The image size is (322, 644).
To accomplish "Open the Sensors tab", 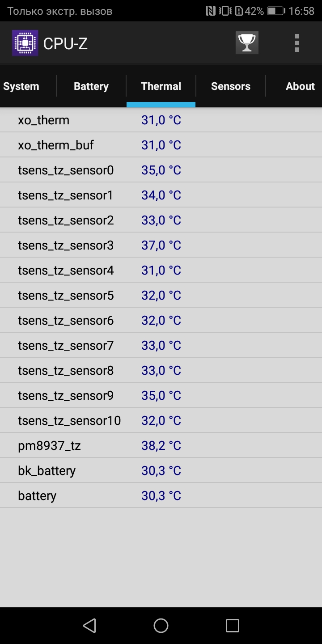I will (231, 86).
